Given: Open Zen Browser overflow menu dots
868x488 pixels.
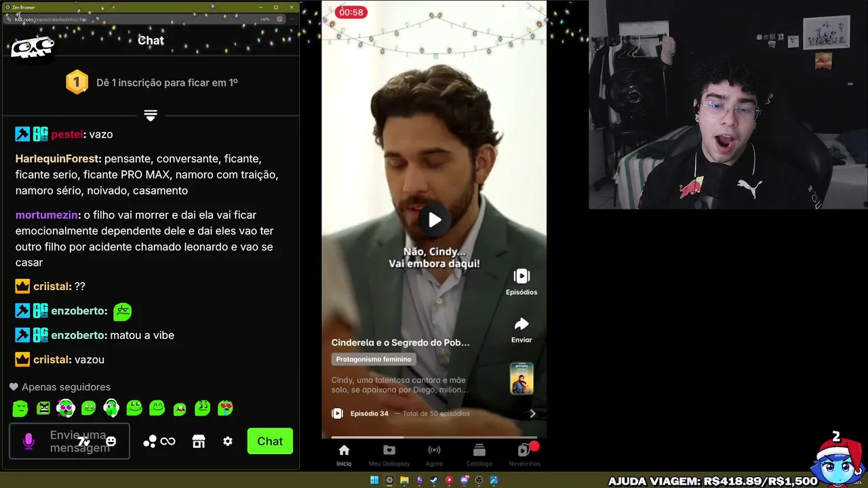Looking at the screenshot, I should point(291,19).
